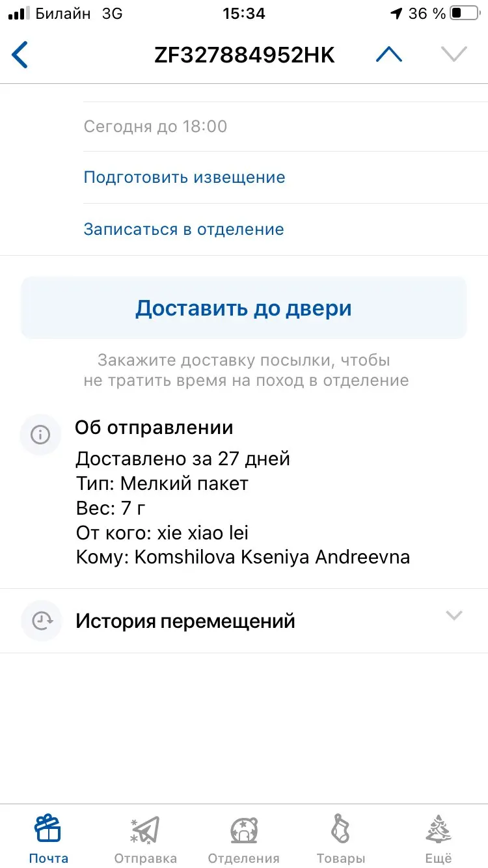
Task: Tap the info icon beside Об отправлении
Action: point(40,435)
